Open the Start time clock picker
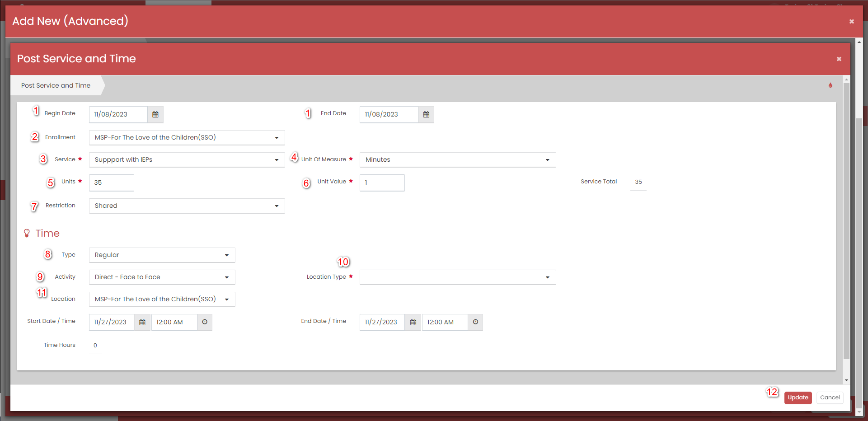 coord(205,323)
